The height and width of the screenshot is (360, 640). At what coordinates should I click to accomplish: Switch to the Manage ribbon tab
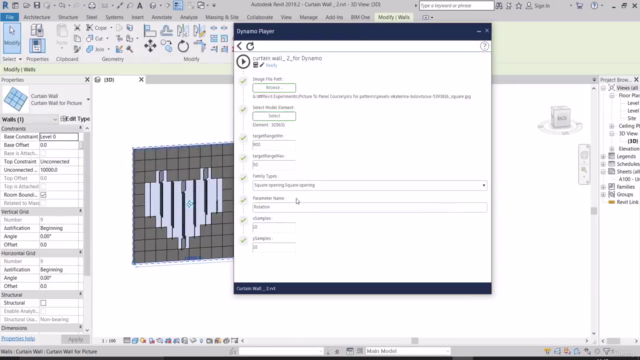click(x=308, y=17)
